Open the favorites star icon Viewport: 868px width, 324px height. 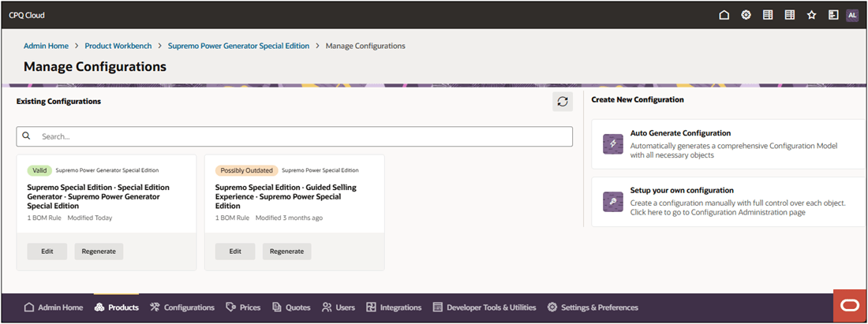811,16
